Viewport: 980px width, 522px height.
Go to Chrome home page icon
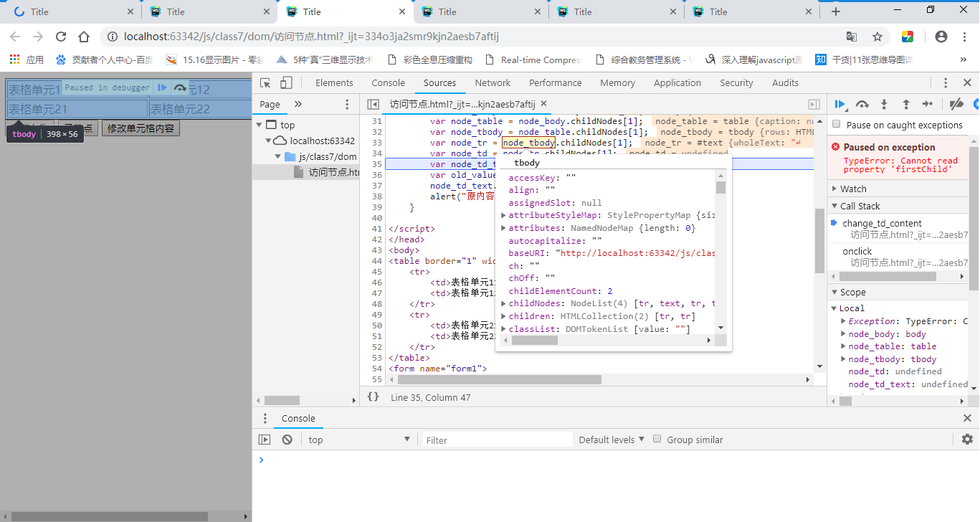[x=84, y=37]
